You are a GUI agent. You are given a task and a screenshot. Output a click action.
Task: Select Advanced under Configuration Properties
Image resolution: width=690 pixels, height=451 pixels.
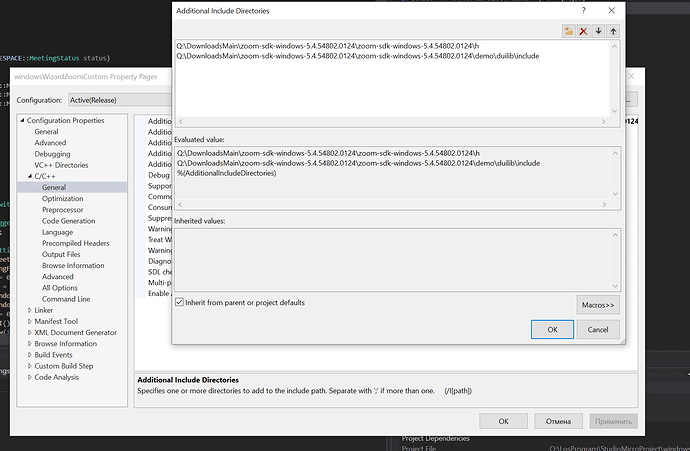(x=50, y=143)
